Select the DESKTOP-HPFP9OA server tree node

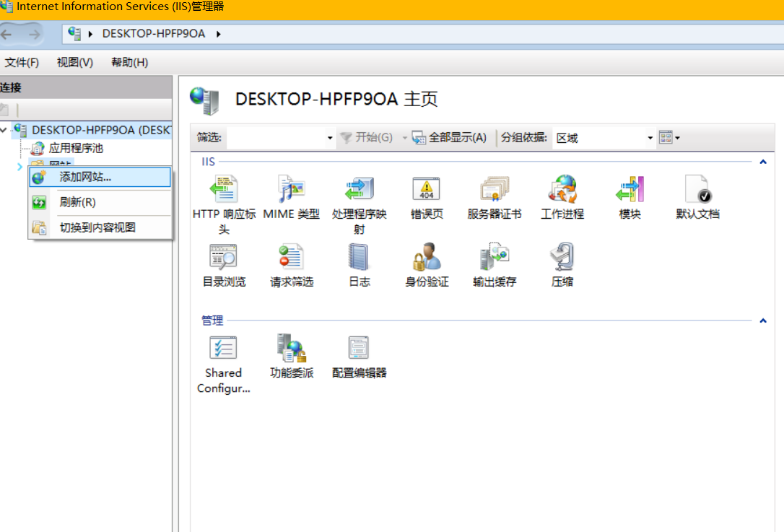point(101,130)
